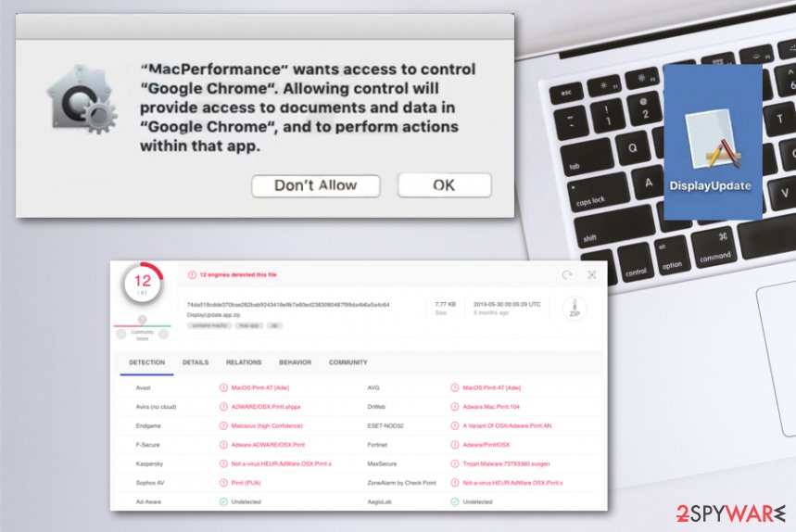
Task: Click 'ZoneAlarm by Check Point' engine name
Action: [401, 483]
